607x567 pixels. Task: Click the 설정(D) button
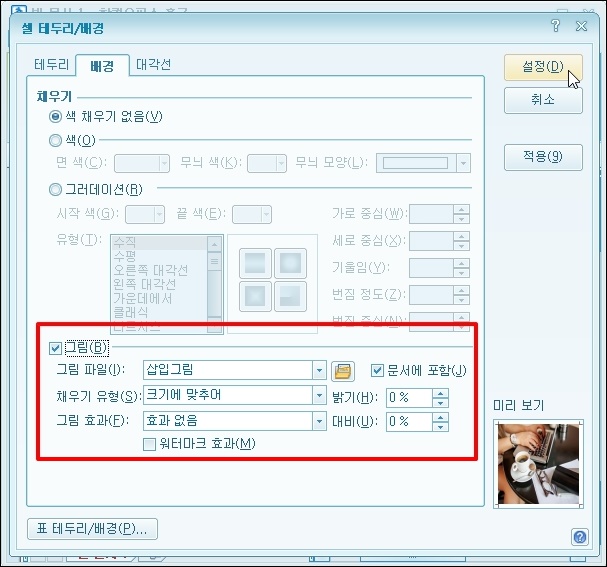(543, 67)
